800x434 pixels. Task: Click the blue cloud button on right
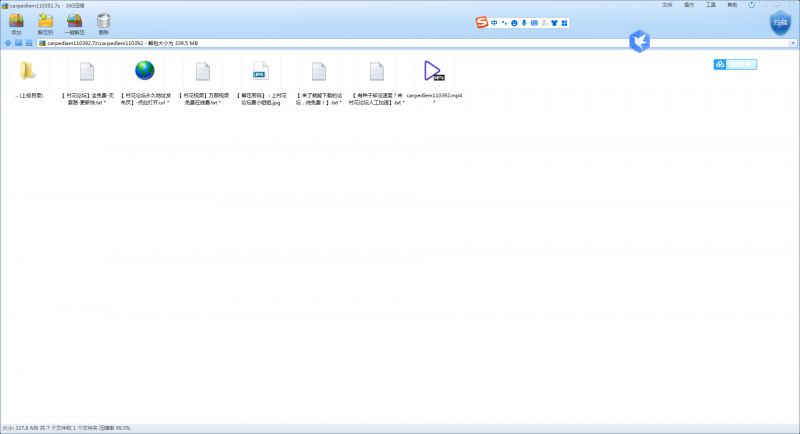tap(735, 64)
